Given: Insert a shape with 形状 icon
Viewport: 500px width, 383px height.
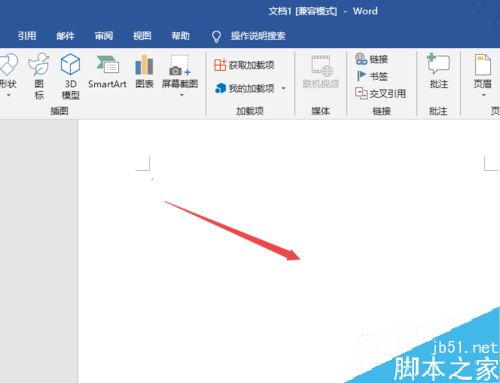Looking at the screenshot, I should (8, 65).
